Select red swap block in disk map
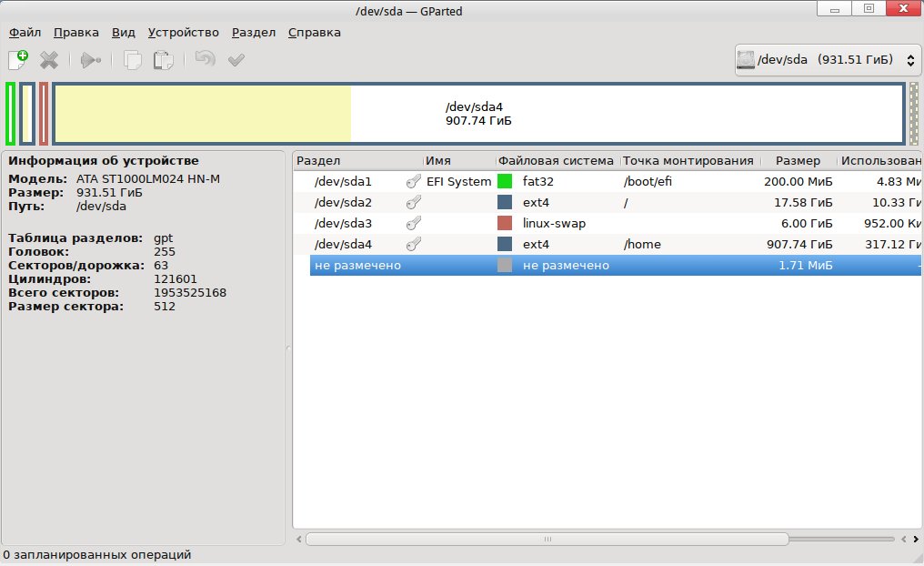The height and width of the screenshot is (566, 924). pyautogui.click(x=44, y=114)
